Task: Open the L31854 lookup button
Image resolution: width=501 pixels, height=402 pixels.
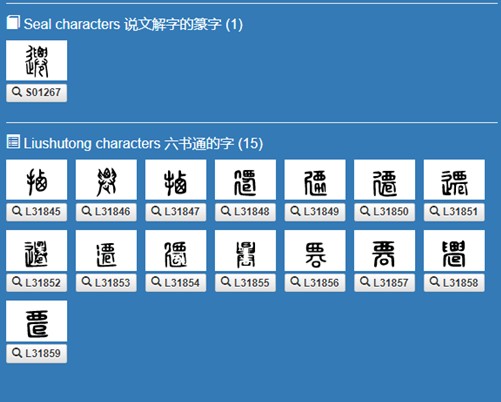Action: 176,283
